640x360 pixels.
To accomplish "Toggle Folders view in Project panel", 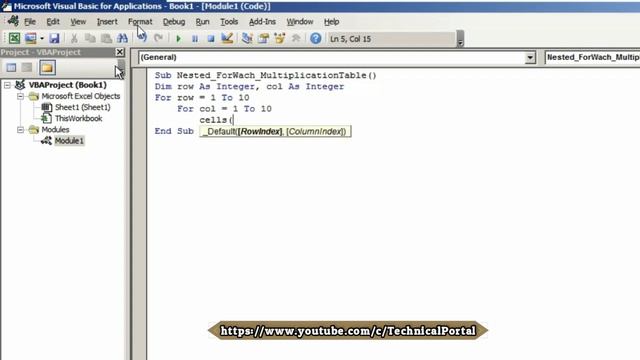I will pyautogui.click(x=47, y=67).
